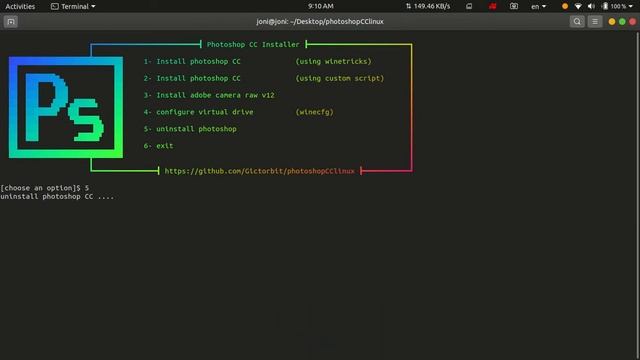Open a new terminal tab button
640x360 pixels.
pyautogui.click(x=11, y=22)
